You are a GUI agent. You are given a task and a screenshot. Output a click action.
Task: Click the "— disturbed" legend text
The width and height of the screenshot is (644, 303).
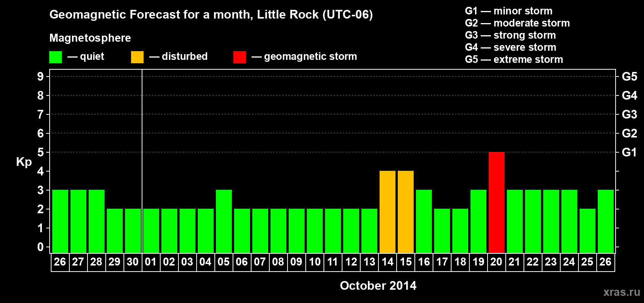point(178,56)
